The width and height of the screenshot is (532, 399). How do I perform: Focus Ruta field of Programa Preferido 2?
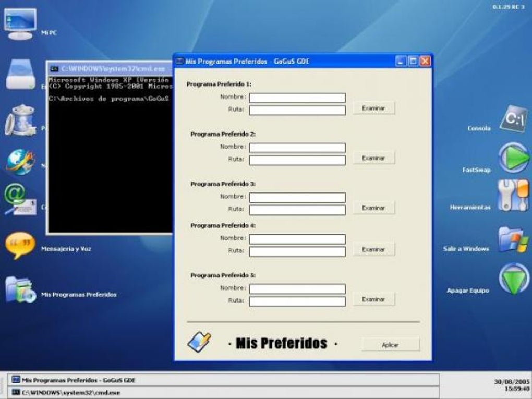coord(297,160)
